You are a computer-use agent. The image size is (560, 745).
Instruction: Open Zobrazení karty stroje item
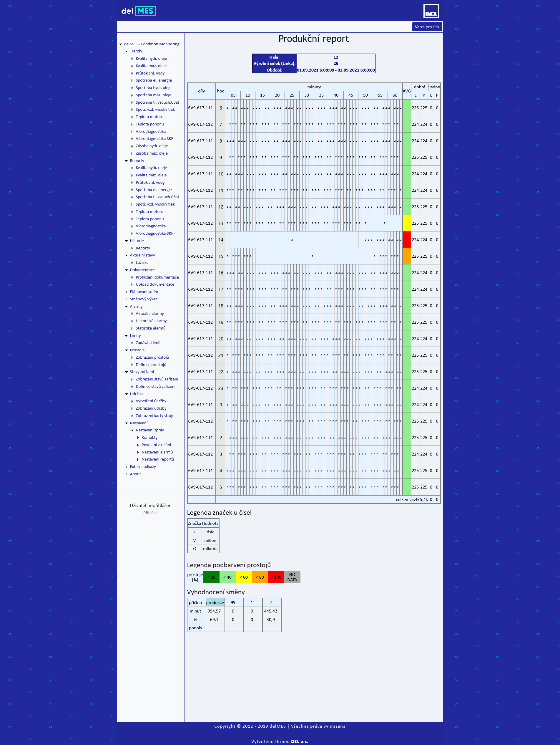pos(155,415)
